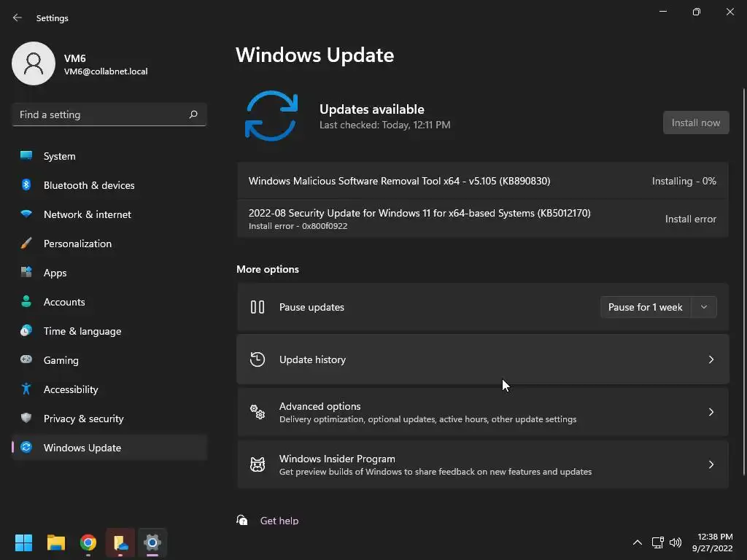
Task: Click the highlighted taskbar app next to Chrome
Action: [x=120, y=542]
